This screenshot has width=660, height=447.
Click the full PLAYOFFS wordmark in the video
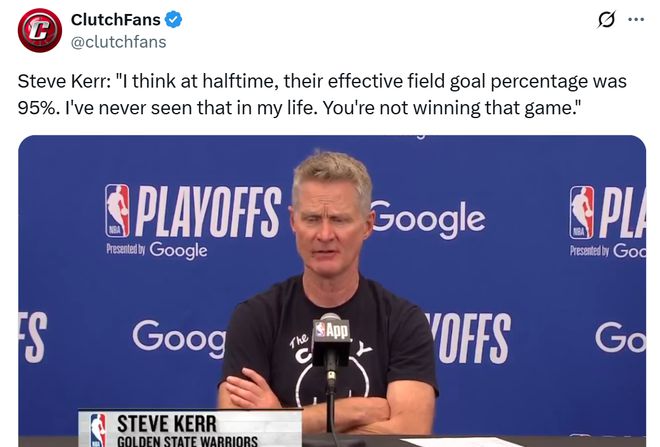[208, 211]
